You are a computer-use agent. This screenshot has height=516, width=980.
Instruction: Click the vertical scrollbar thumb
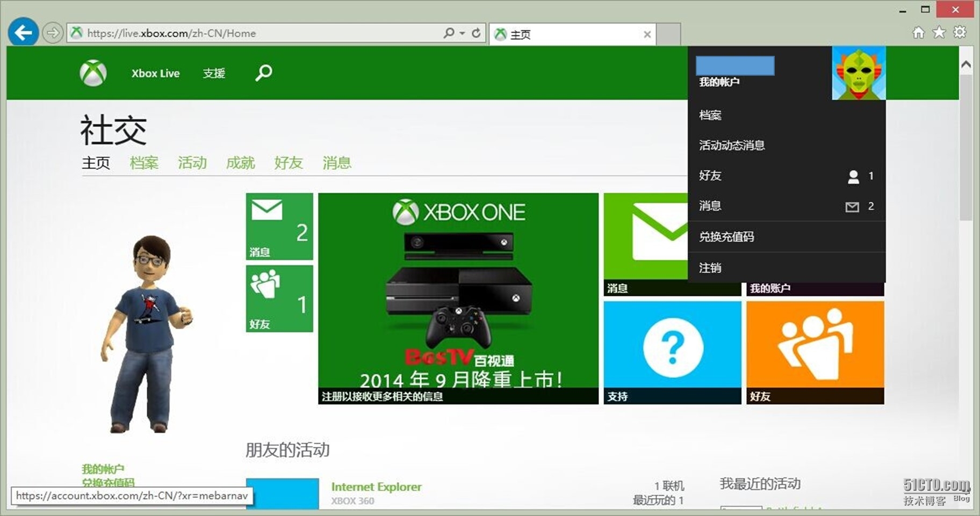965,148
